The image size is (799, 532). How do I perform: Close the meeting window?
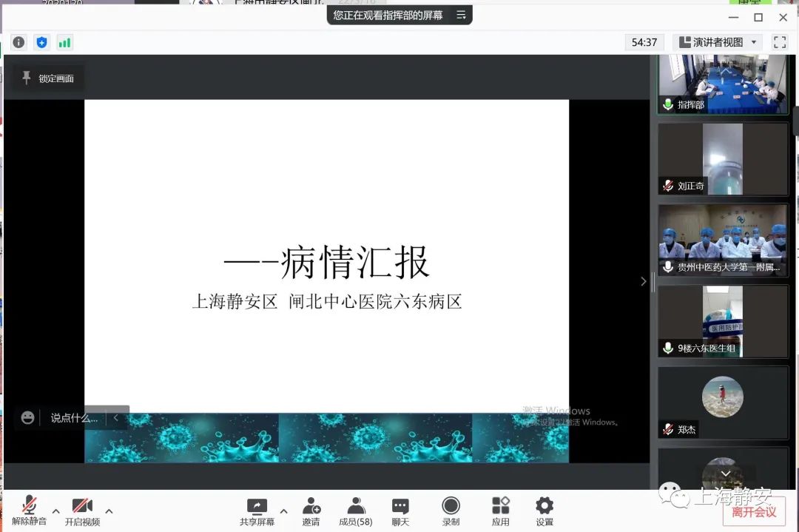pyautogui.click(x=783, y=17)
